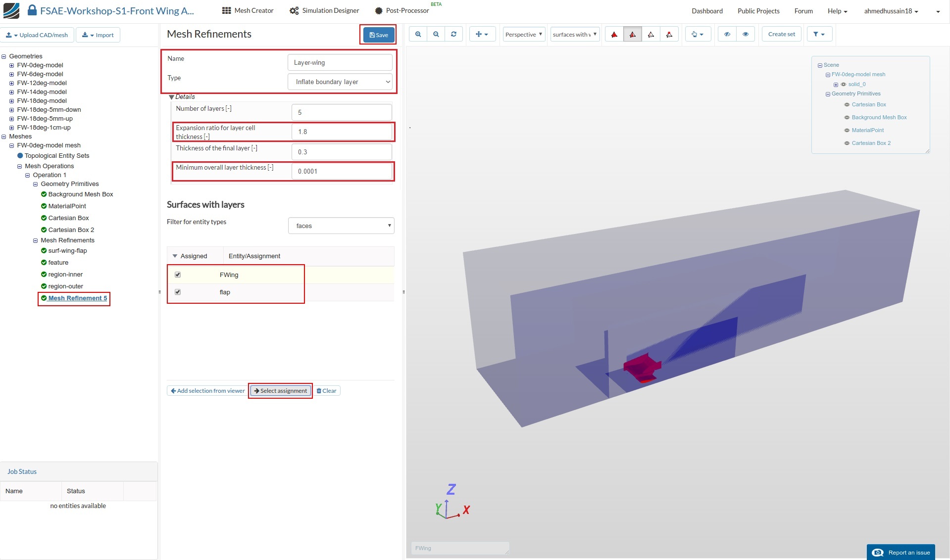Save the mesh refinement settings
950x560 pixels.
tap(379, 35)
